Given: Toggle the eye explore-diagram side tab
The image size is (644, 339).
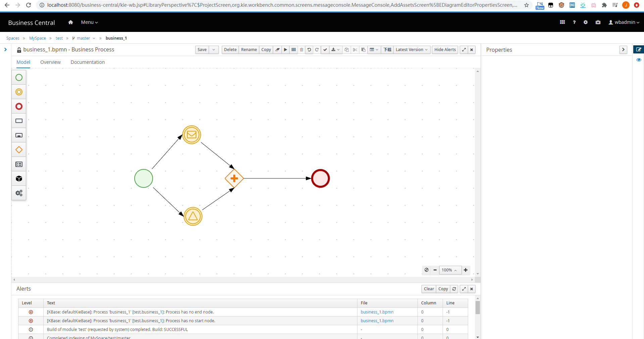Looking at the screenshot, I should click(638, 60).
